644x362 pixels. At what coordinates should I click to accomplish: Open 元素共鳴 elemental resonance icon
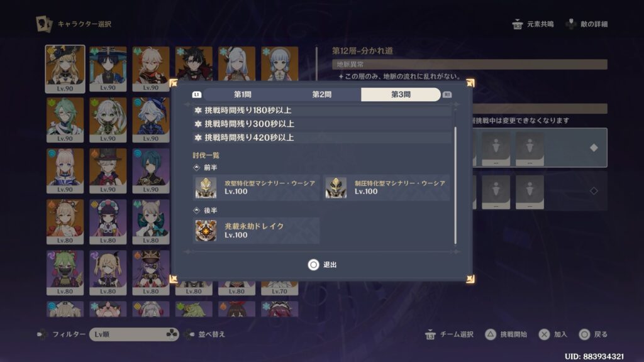[518, 25]
